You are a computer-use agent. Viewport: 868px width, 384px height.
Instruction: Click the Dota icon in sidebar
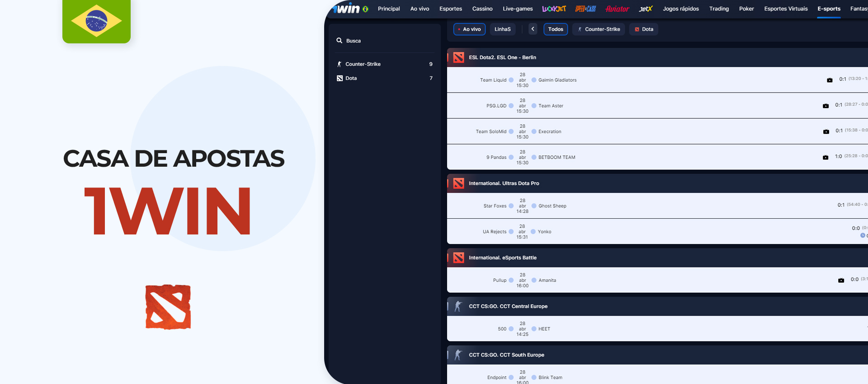(x=340, y=78)
